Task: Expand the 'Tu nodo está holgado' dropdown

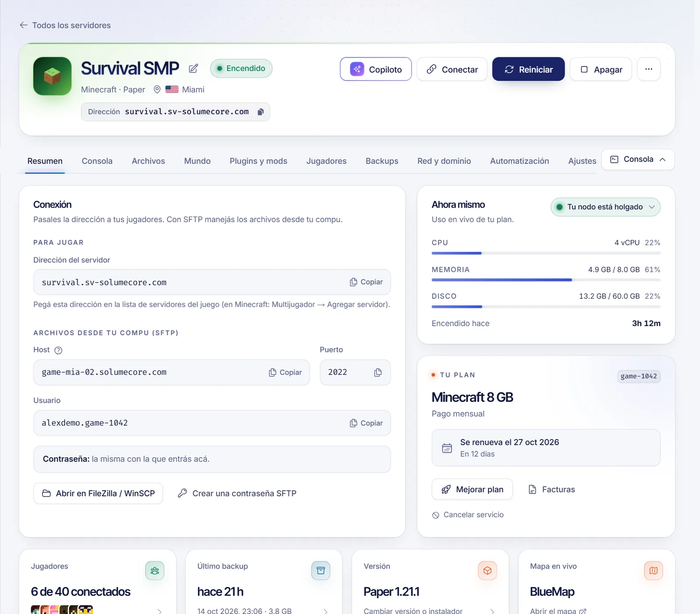Action: coord(605,207)
